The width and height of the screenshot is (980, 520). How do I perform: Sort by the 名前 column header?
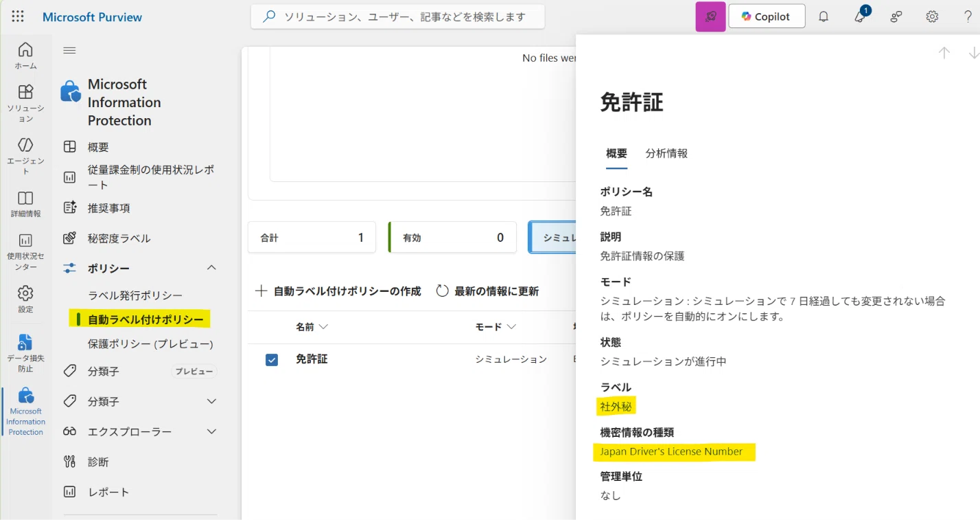pos(312,327)
